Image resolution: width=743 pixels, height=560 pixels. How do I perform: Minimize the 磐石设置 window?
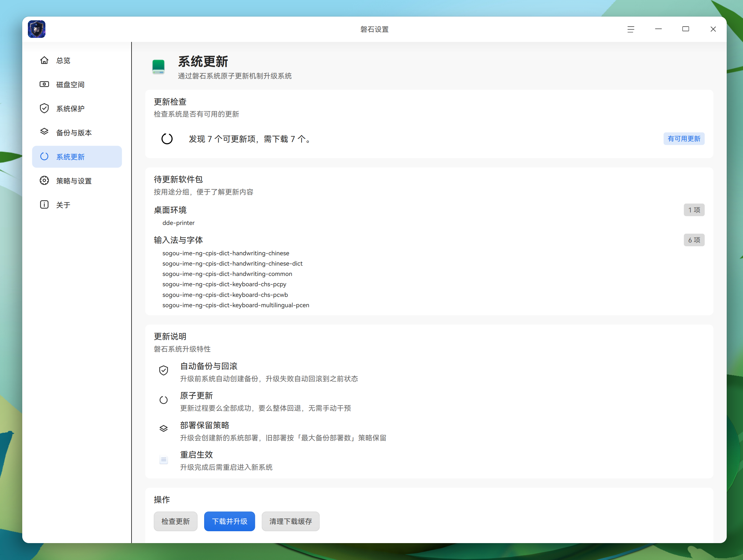(658, 29)
